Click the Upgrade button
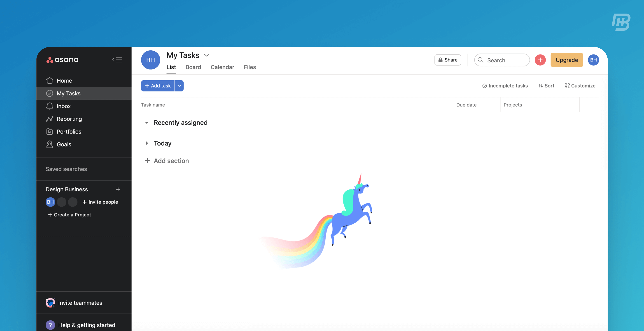Screen dimensions: 644x331 tap(567, 60)
